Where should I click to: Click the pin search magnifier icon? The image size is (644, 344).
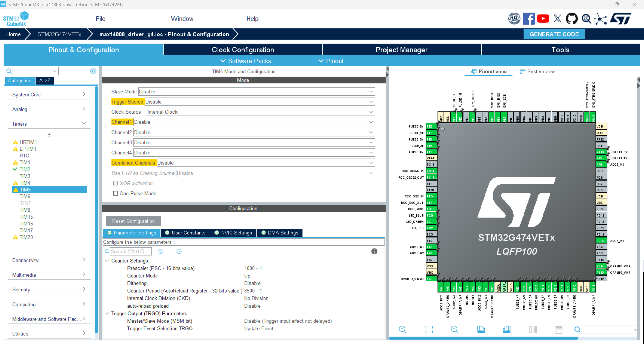click(x=577, y=329)
